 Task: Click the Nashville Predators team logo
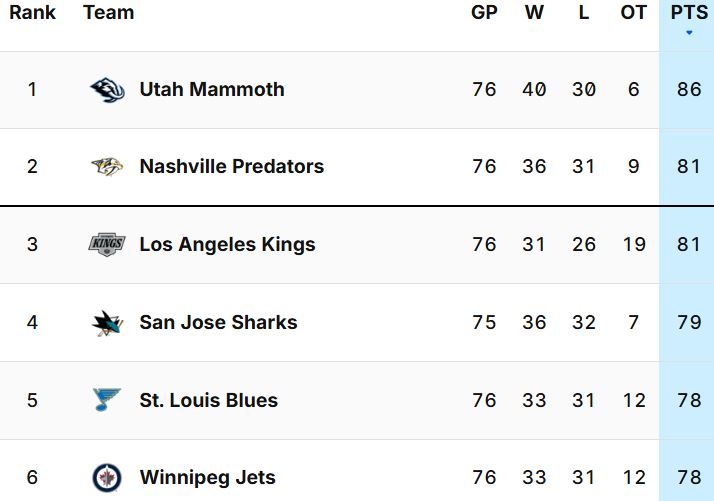[x=107, y=167]
